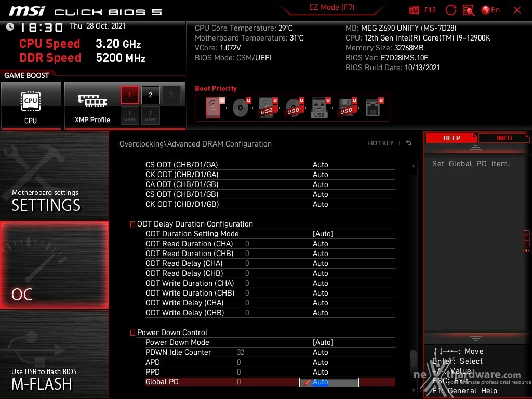The width and height of the screenshot is (532, 399).
Task: Edit the Global PD Auto value field
Action: [x=329, y=382]
